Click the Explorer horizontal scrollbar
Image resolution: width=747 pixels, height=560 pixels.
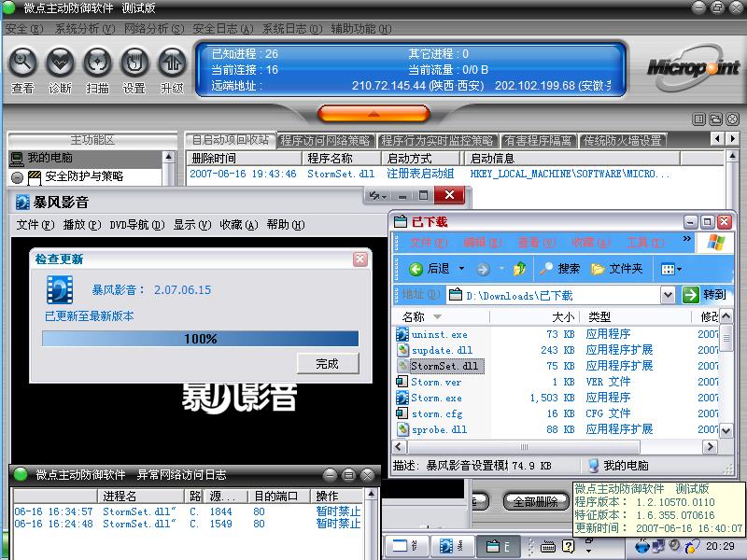pos(524,447)
